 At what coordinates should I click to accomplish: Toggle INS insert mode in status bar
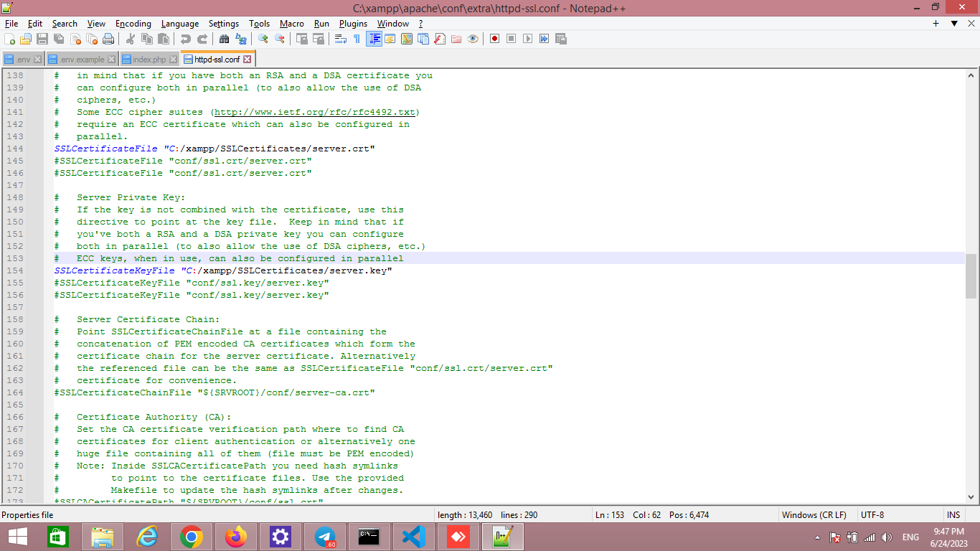[x=953, y=515]
